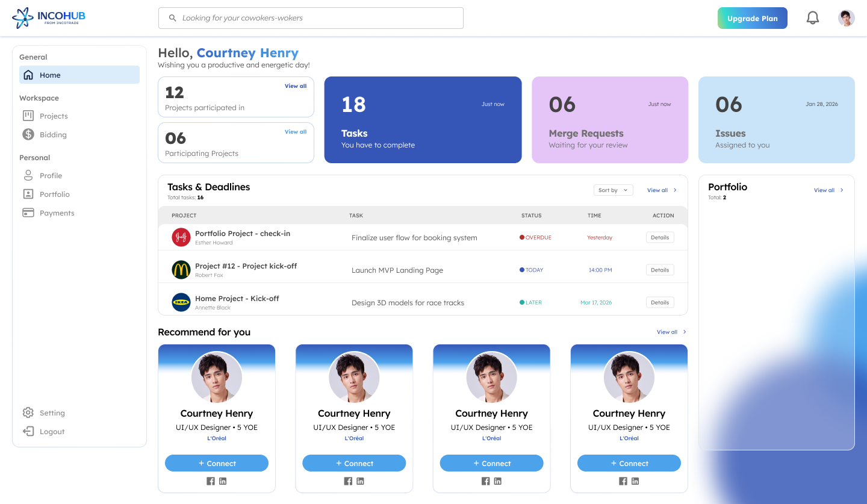867x504 pixels.
Task: Click the McDonald's logo for Project #12
Action: coord(181,270)
